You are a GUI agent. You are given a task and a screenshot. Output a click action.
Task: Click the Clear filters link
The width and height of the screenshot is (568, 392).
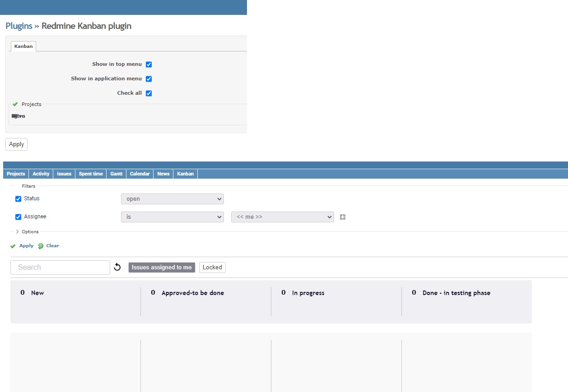52,246
